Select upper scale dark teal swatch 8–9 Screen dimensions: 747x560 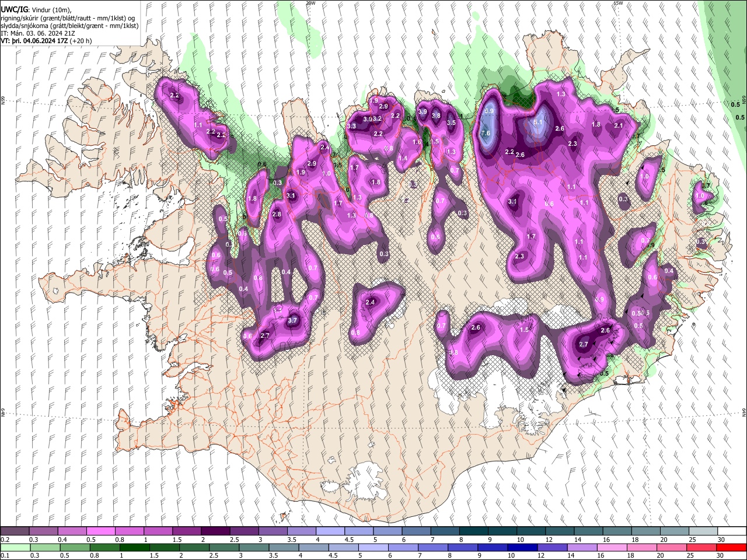click(x=473, y=531)
